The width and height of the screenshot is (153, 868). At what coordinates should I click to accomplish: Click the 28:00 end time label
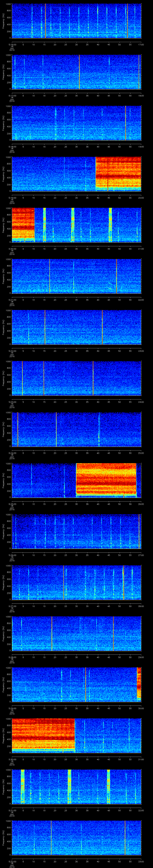click(141, 606)
